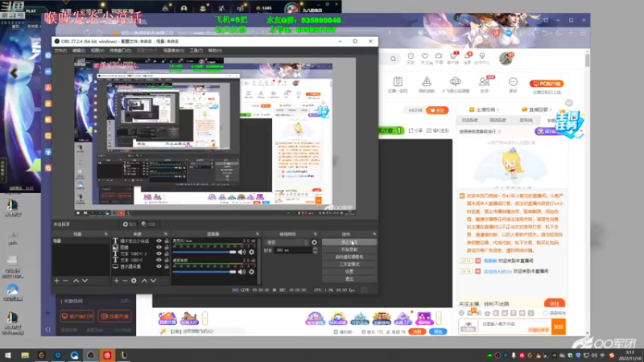This screenshot has width=644, height=362.
Task: Mute the Mic/Aux speaker icon in OBS mixer
Action: [242, 252]
